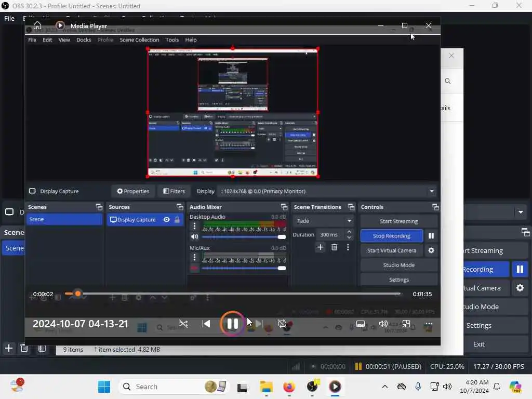Mute Desktop Audio with speaker icon
The image size is (532, 399).
point(194,236)
